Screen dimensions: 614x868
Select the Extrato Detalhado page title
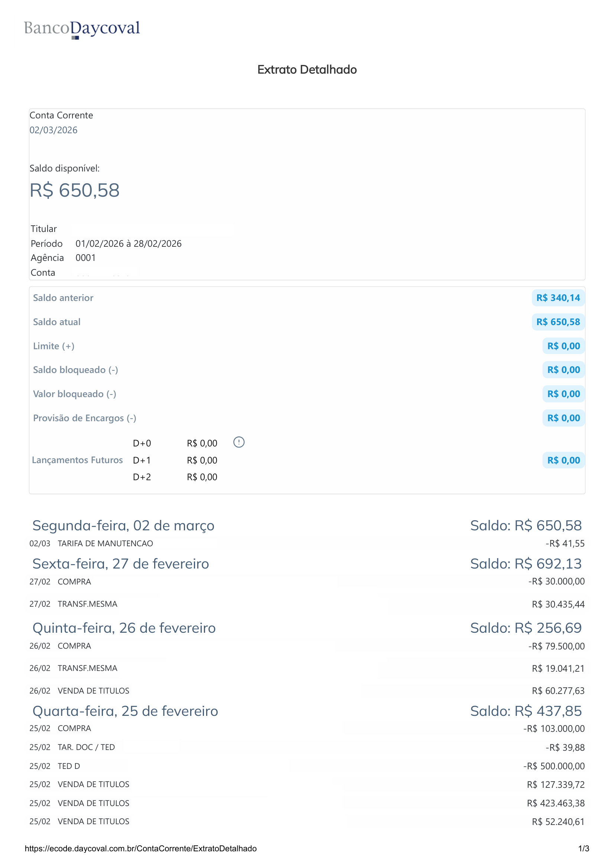coord(307,69)
